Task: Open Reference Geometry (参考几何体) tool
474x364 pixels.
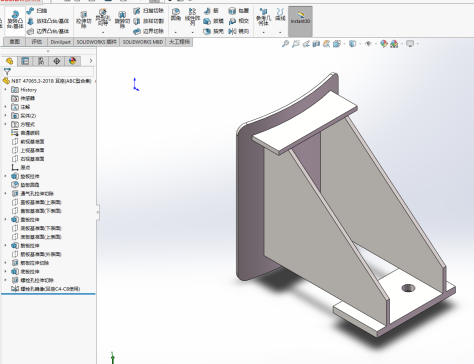Action: (263, 17)
